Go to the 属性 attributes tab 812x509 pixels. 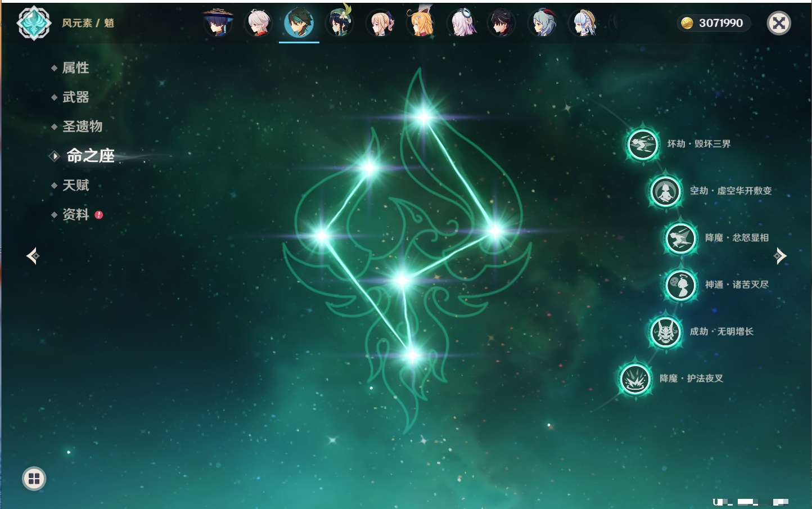point(75,68)
